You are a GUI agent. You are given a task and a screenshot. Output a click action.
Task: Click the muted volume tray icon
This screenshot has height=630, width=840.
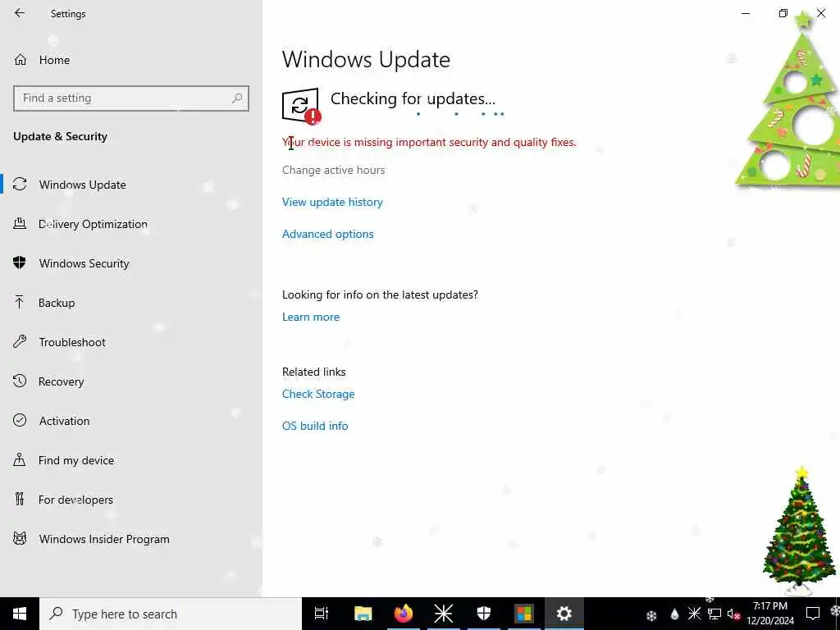click(x=733, y=614)
